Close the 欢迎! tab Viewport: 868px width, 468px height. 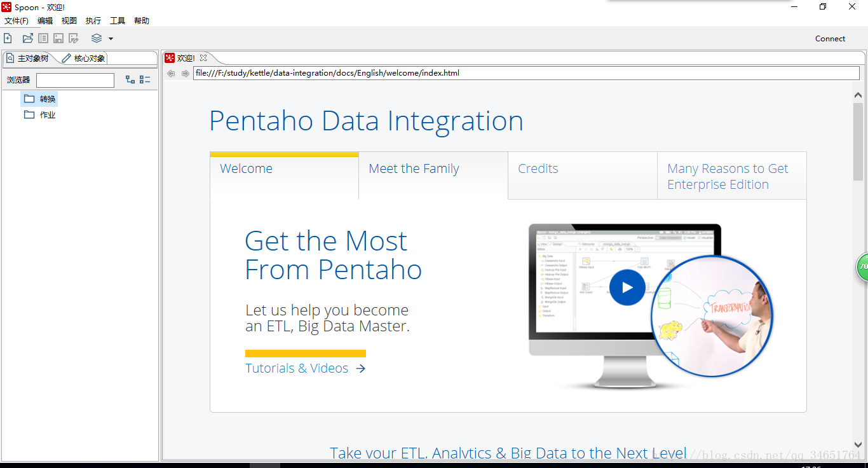(203, 58)
